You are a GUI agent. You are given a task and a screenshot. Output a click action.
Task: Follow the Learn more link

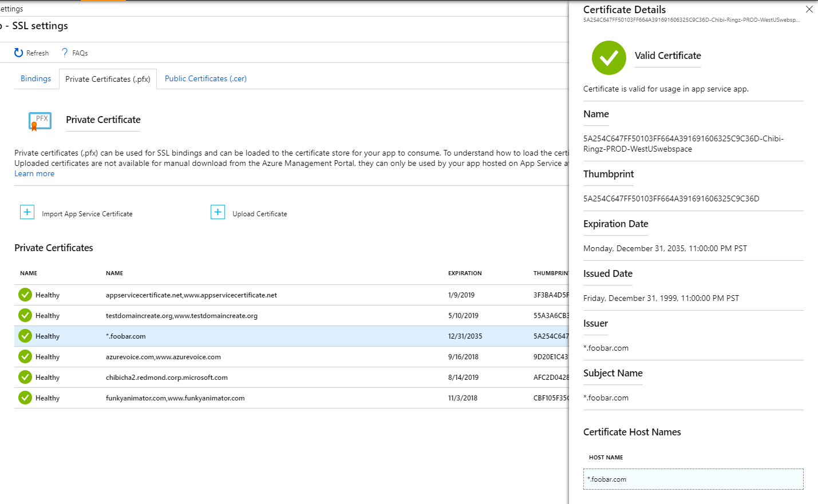pyautogui.click(x=34, y=174)
